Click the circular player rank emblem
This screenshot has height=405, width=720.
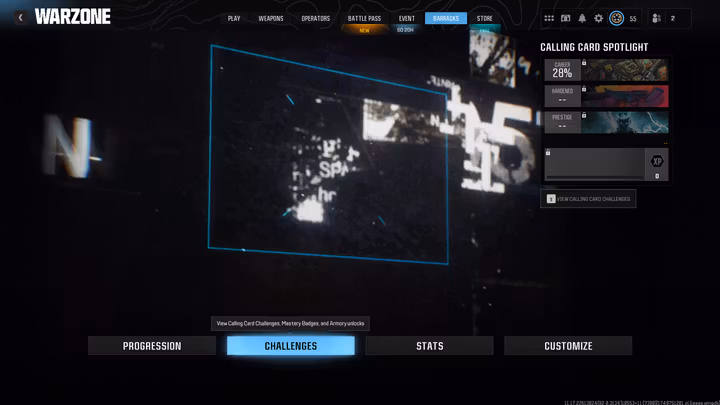616,18
